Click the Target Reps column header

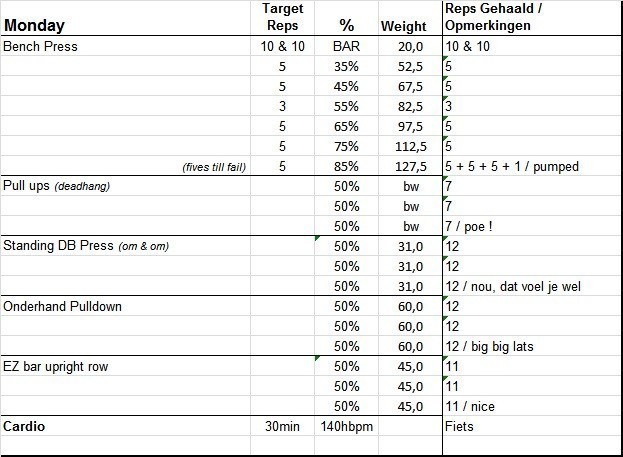(x=281, y=18)
